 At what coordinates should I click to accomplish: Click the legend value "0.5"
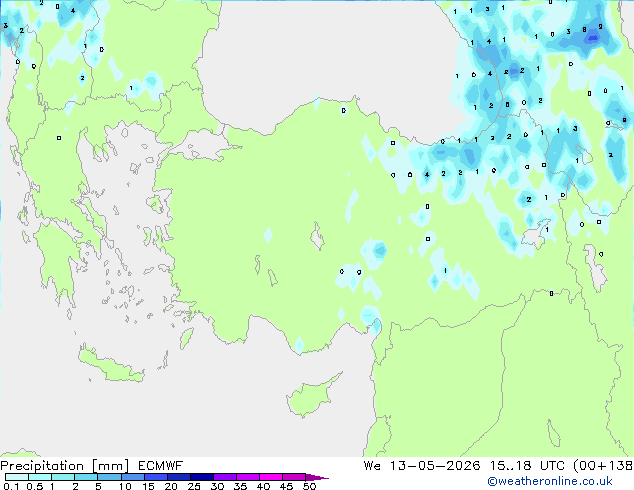[x=34, y=486]
